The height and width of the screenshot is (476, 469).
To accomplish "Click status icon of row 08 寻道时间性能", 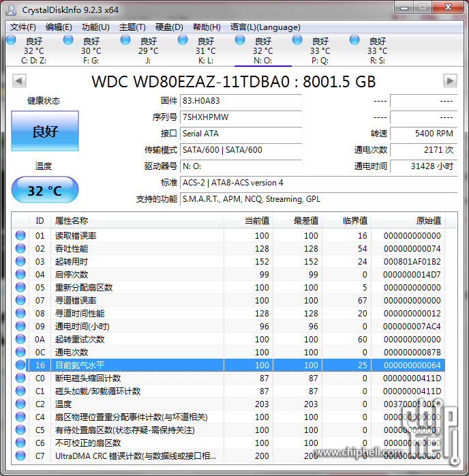I will click(20, 313).
